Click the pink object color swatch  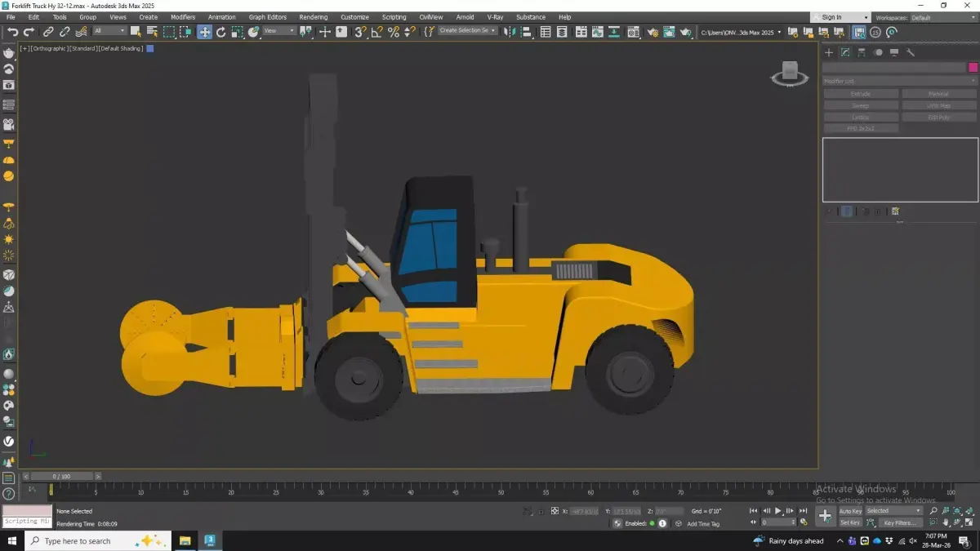point(973,68)
